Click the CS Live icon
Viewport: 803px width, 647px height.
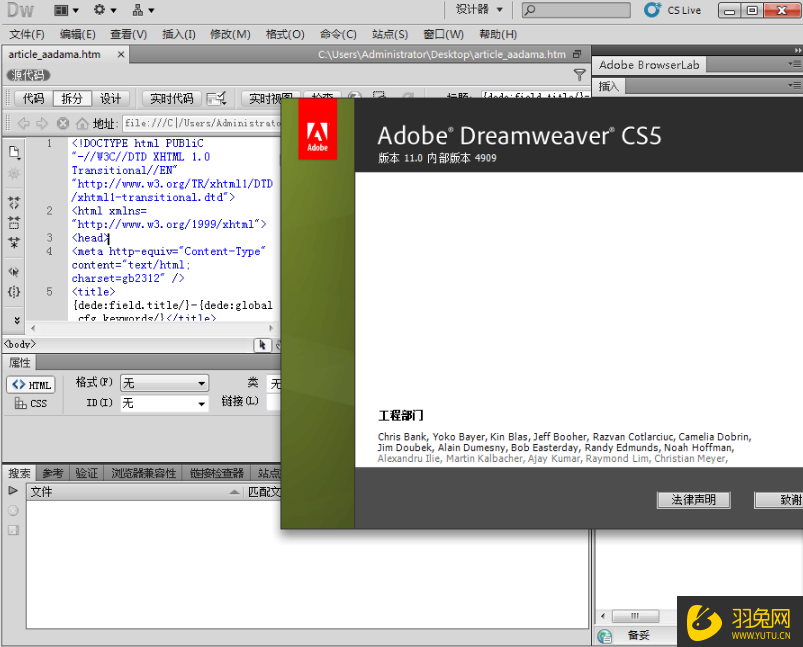pos(653,10)
